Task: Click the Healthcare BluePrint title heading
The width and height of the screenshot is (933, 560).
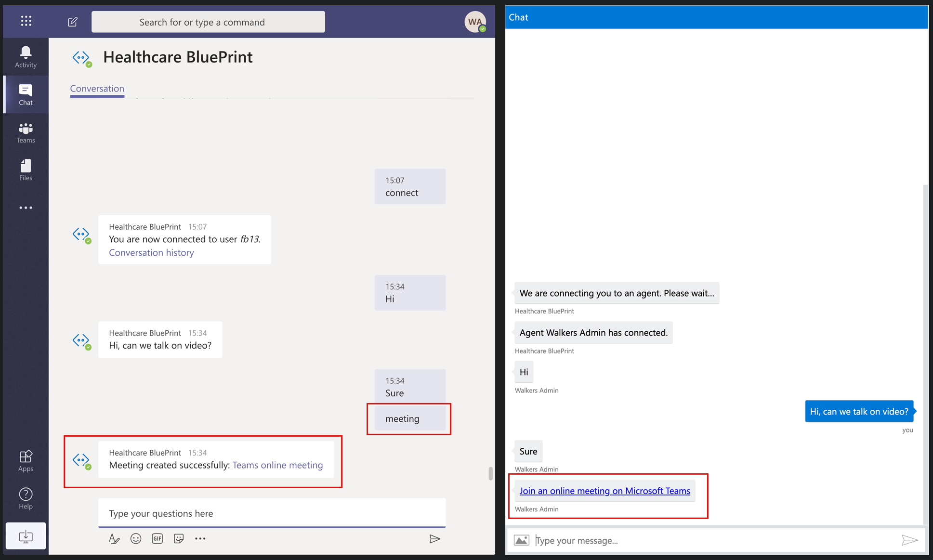Action: coord(178,57)
